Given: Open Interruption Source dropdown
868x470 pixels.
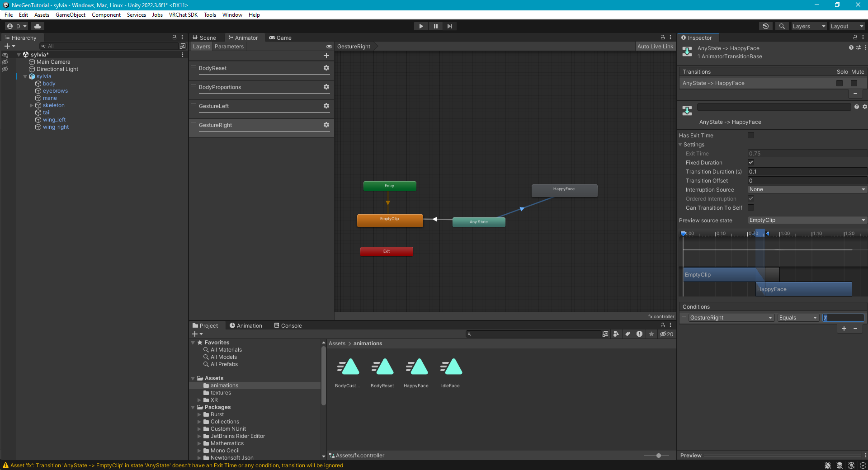Looking at the screenshot, I should point(807,189).
